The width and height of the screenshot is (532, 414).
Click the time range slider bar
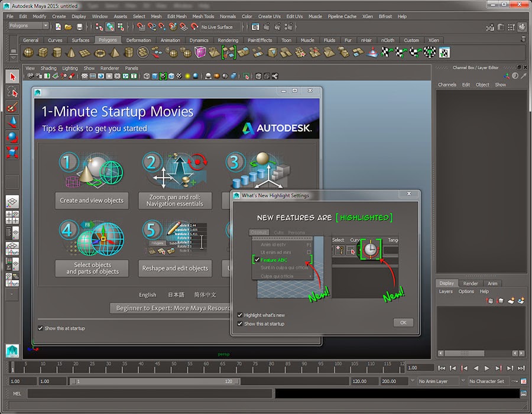click(x=155, y=382)
